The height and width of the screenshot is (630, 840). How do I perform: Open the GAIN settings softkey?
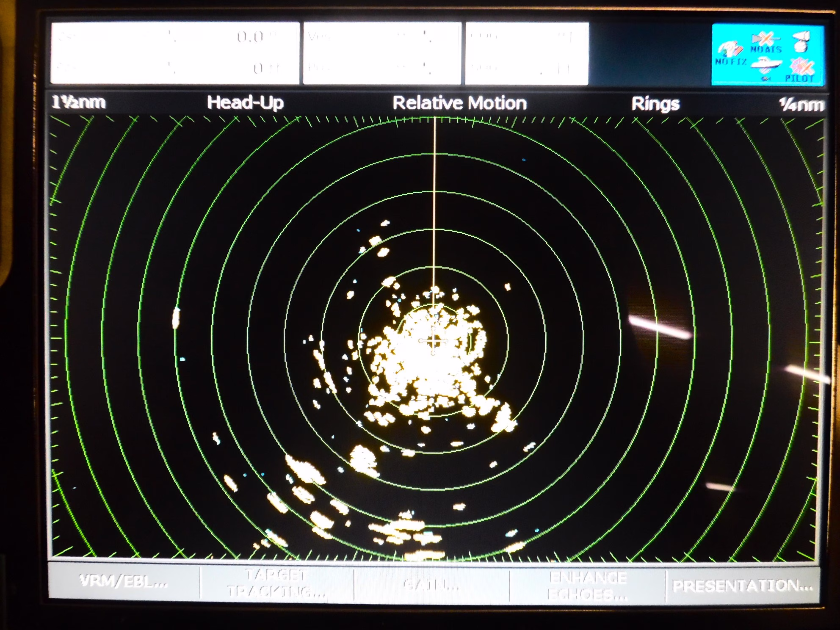[431, 586]
